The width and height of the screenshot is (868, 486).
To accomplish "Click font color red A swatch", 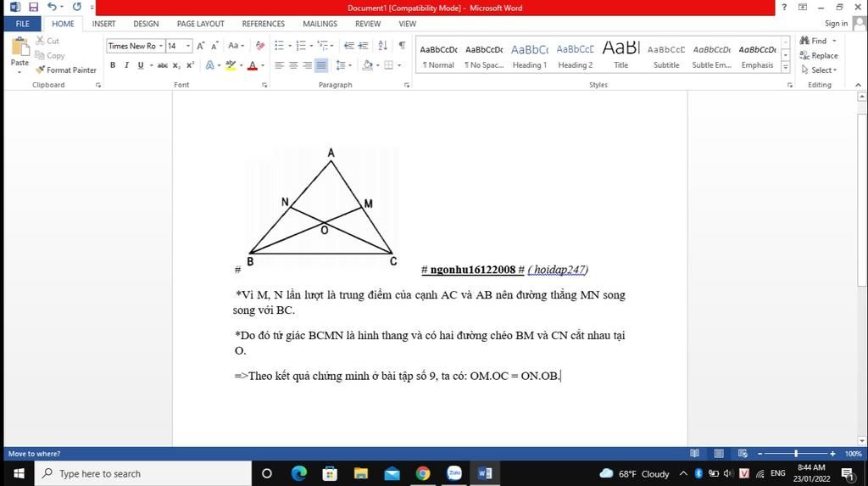I will (x=253, y=65).
